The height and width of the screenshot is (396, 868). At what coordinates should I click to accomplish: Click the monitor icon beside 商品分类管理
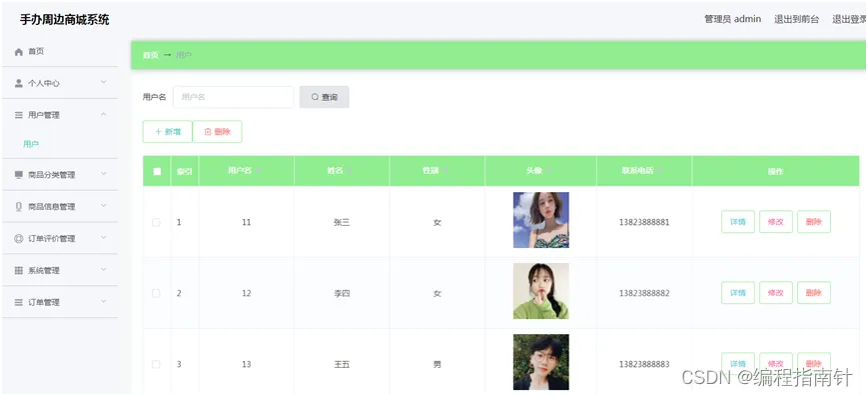point(19,175)
